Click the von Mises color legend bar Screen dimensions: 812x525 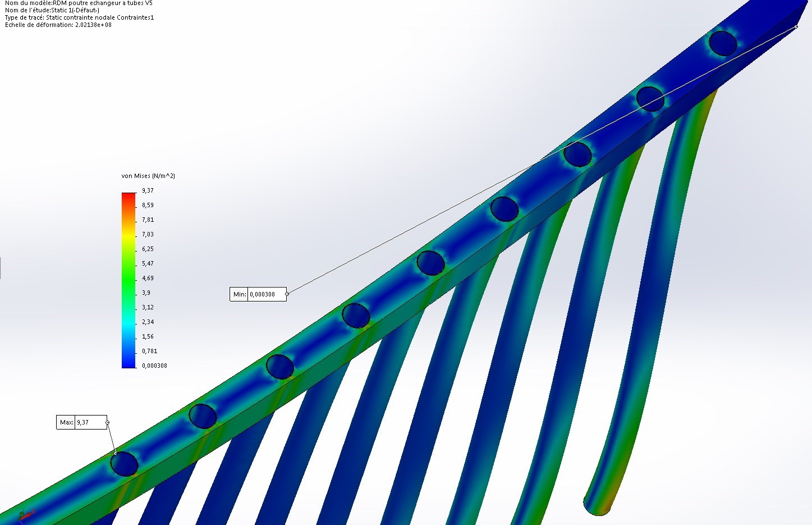click(129, 280)
